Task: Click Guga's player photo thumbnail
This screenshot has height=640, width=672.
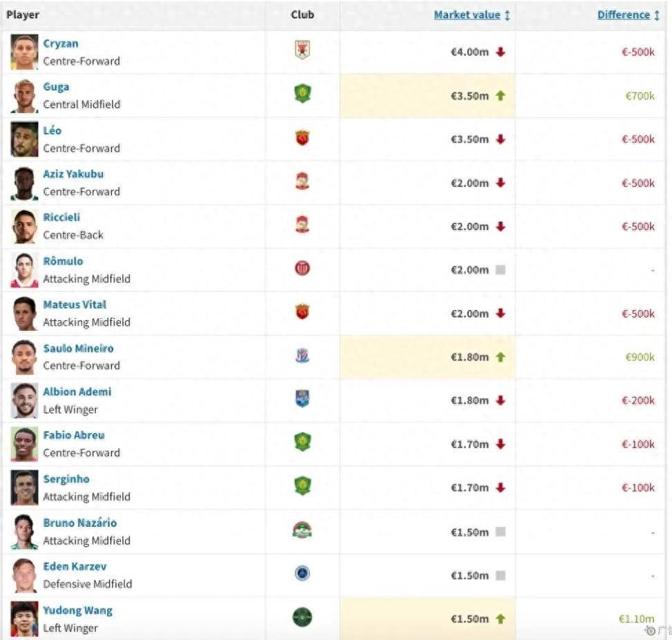Action: coord(24,96)
